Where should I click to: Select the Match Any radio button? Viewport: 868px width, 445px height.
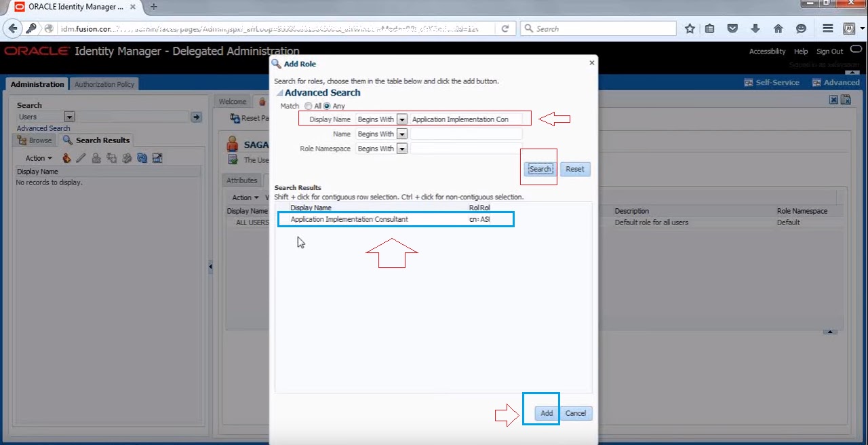(327, 107)
